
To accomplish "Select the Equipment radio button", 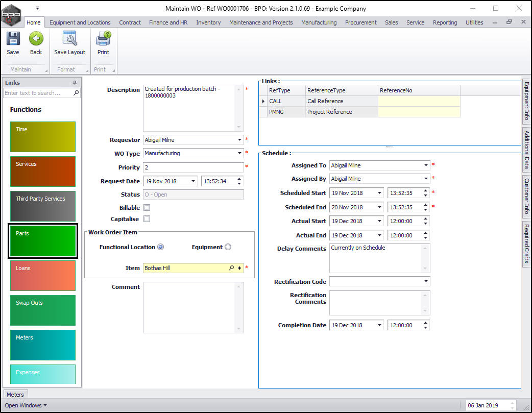I will point(228,247).
